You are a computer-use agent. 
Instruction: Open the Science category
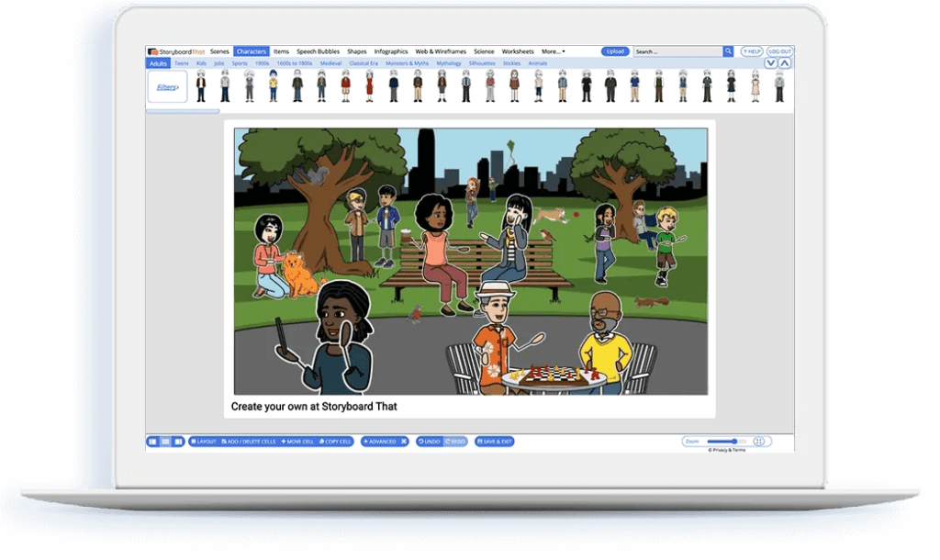[x=484, y=51]
